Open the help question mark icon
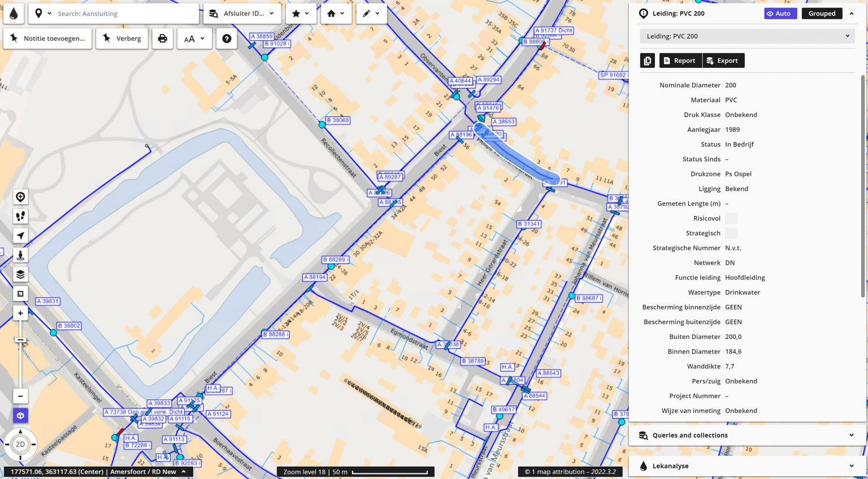 [227, 38]
